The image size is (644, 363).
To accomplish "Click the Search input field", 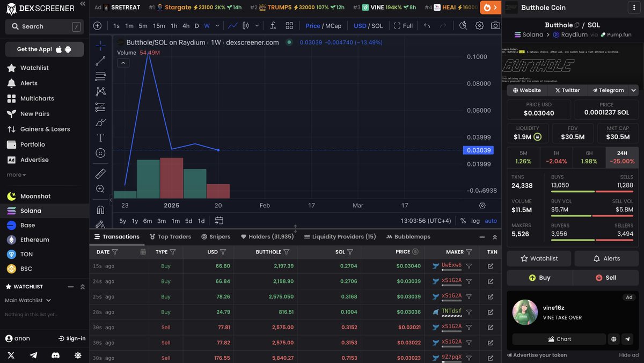I will point(45,26).
